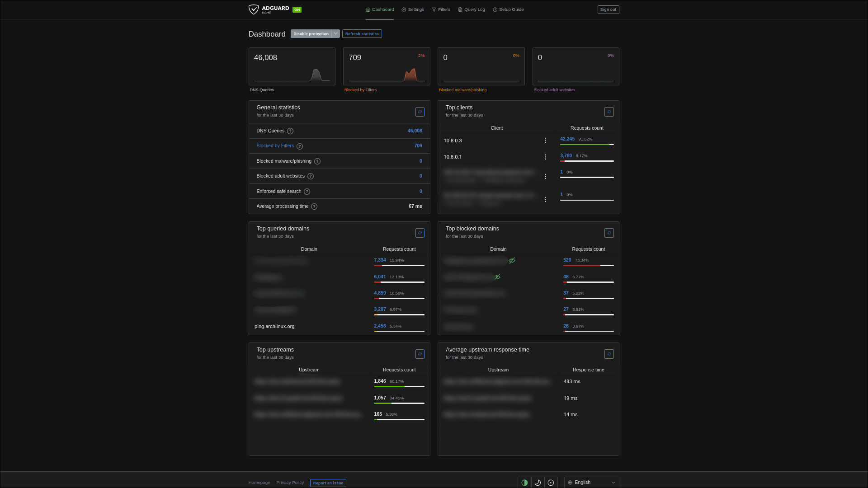Open the Filters menu
Screen dimensions: 868x488
(x=441, y=9)
